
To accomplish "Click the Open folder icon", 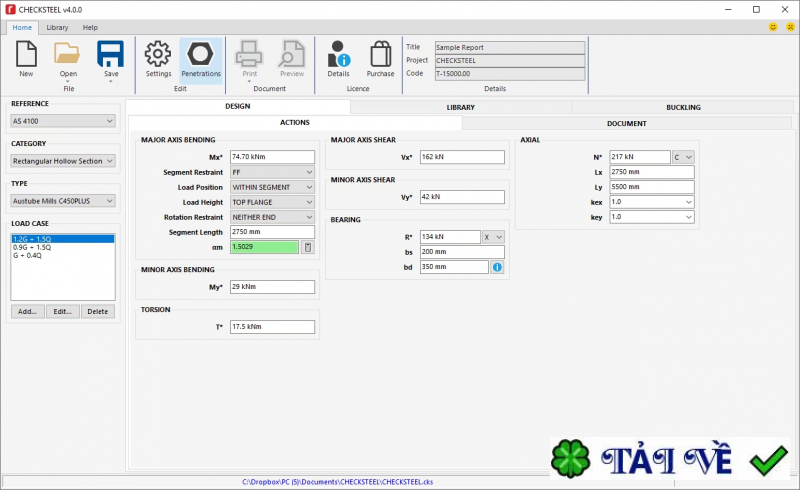I will click(x=67, y=54).
